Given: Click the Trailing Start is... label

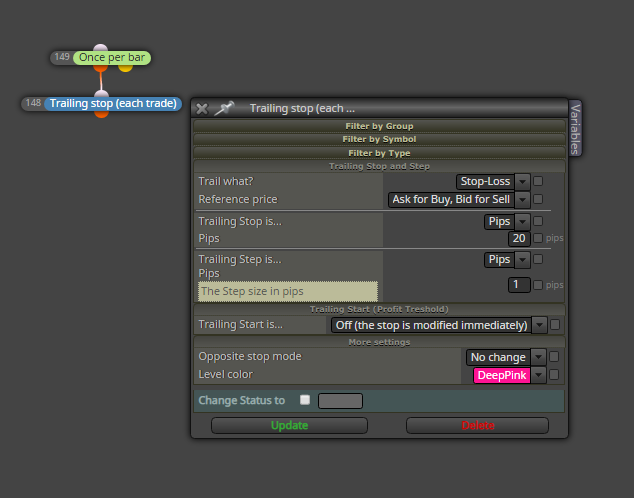Looking at the screenshot, I should point(241,324).
